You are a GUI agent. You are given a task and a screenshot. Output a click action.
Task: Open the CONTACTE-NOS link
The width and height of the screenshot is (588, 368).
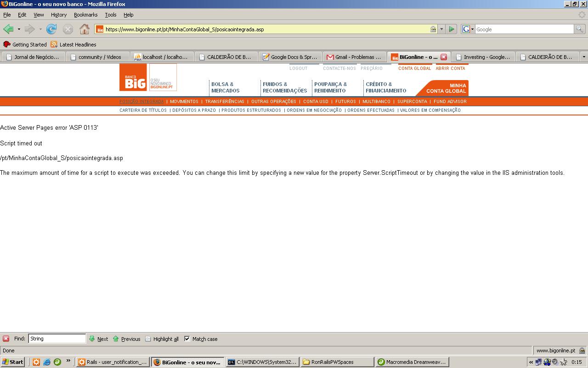339,69
